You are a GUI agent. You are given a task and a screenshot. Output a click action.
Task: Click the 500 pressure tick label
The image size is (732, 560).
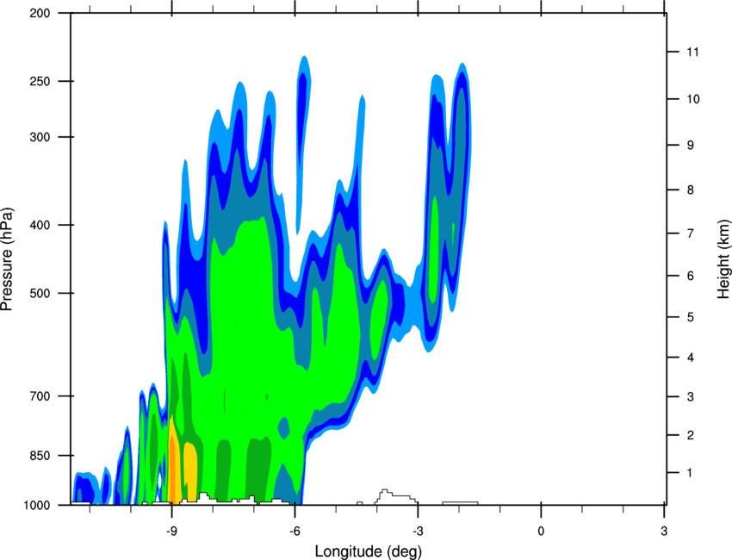tap(40, 293)
